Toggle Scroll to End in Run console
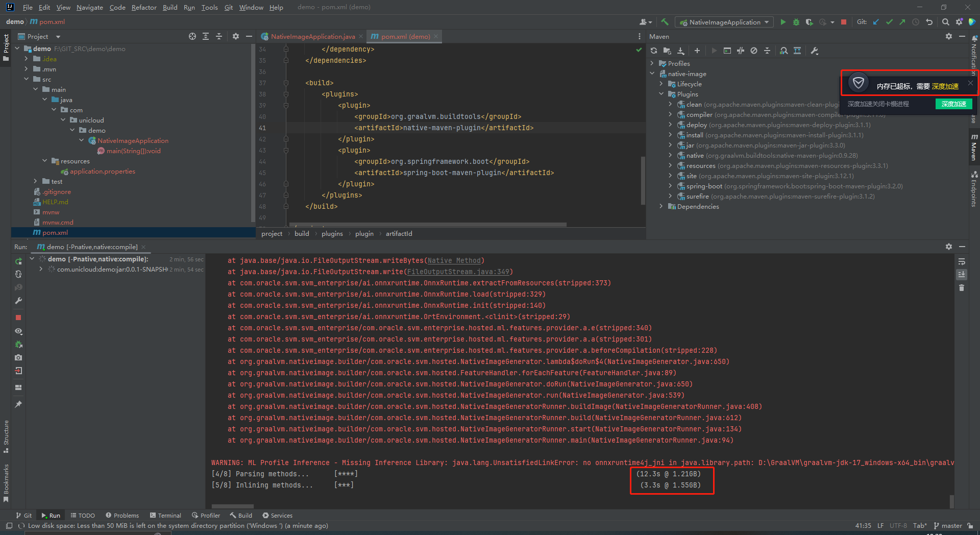This screenshot has width=980, height=535. [x=962, y=275]
